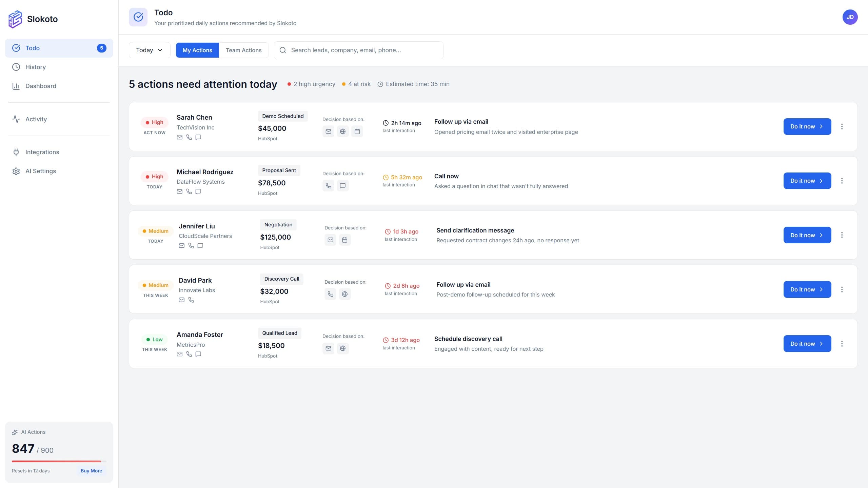Image resolution: width=868 pixels, height=488 pixels.
Task: Switch to Team Actions view
Action: pos(244,50)
